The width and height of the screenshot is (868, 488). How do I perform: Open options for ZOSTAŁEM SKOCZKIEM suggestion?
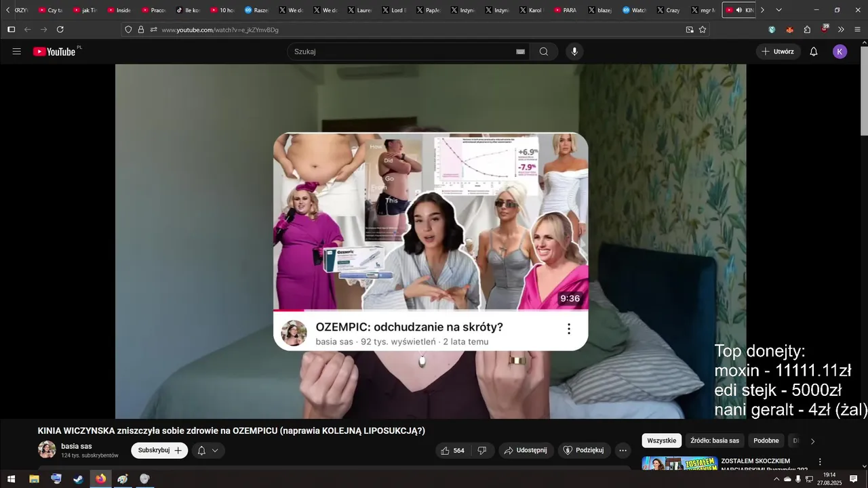pyautogui.click(x=820, y=462)
